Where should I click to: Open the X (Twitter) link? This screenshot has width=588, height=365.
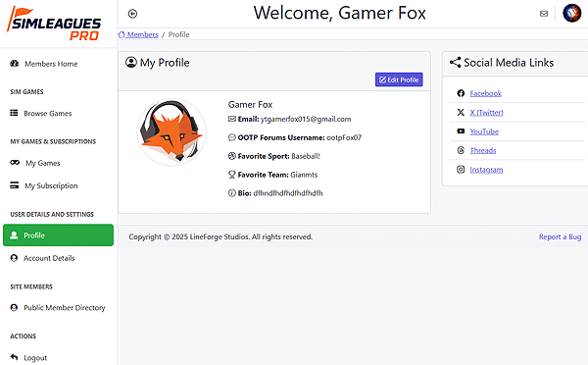486,112
